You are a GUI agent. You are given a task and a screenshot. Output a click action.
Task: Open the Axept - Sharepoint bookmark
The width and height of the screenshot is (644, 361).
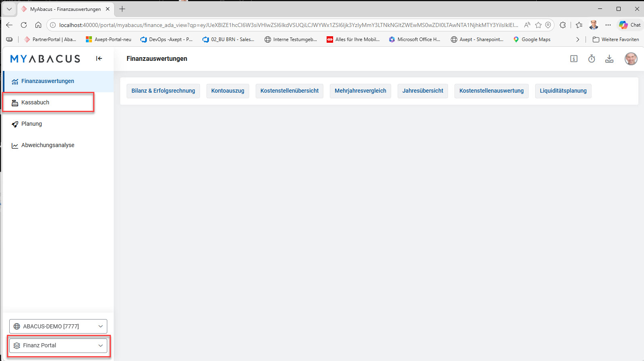(x=477, y=39)
